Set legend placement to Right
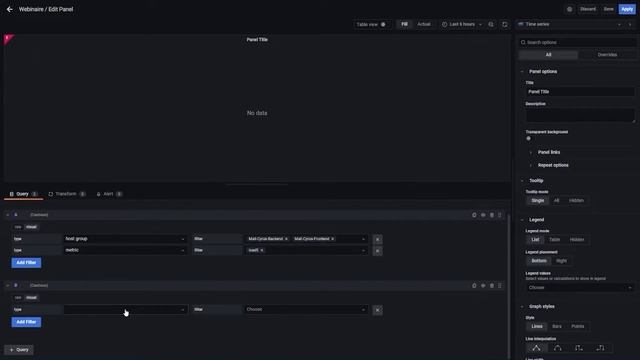This screenshot has width=640, height=360. (562, 261)
